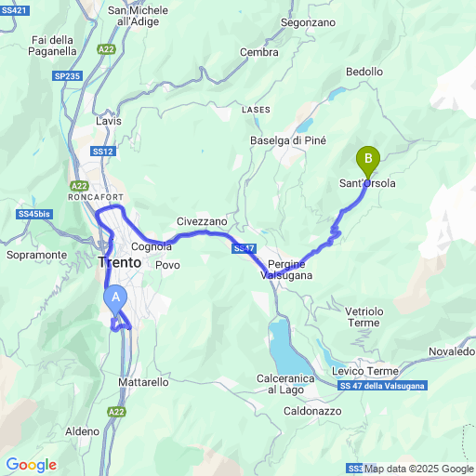Image resolution: width=476 pixels, height=476 pixels.
Task: Select the Pergine Valsugana town label
Action: click(286, 270)
